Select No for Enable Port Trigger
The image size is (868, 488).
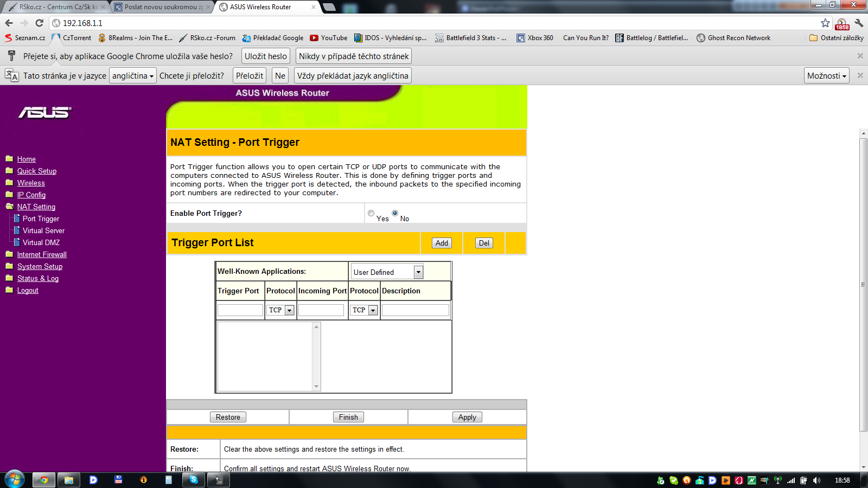point(395,213)
